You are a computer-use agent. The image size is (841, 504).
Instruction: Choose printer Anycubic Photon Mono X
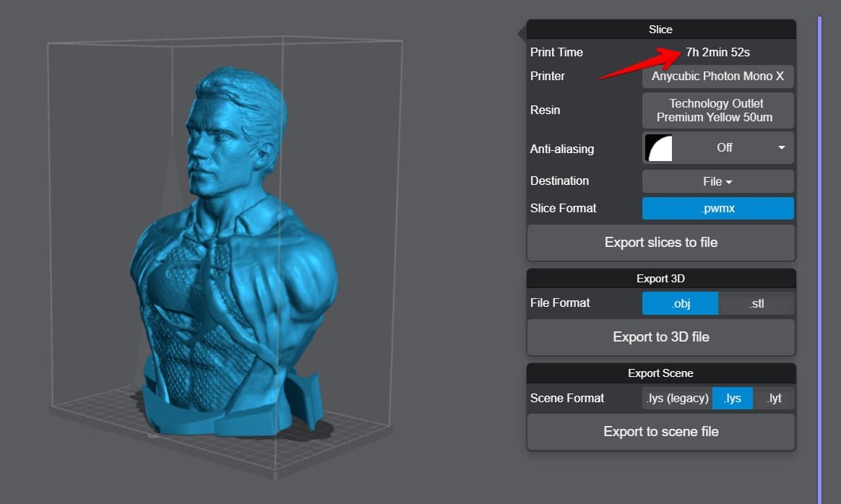717,76
